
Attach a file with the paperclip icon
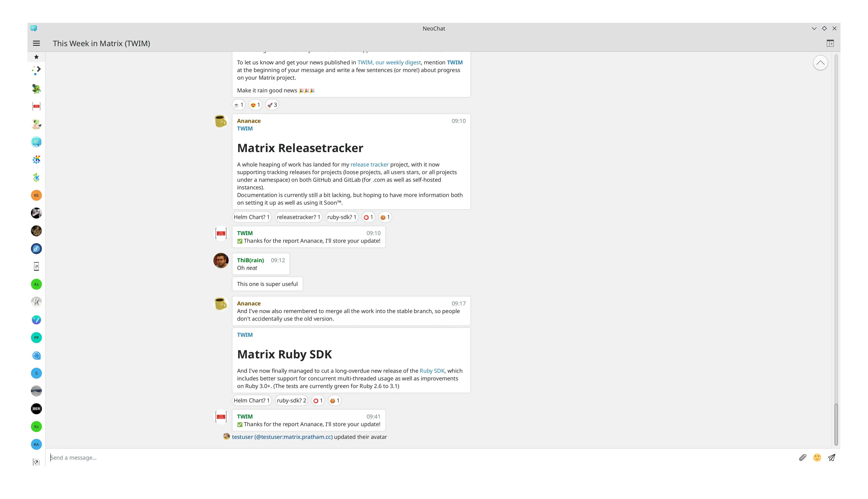(803, 457)
